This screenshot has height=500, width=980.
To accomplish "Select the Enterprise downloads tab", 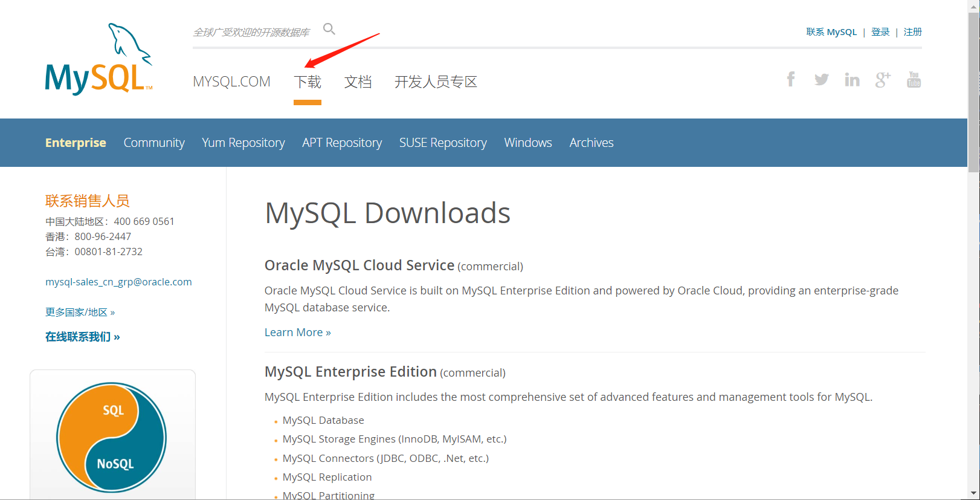I will [76, 143].
